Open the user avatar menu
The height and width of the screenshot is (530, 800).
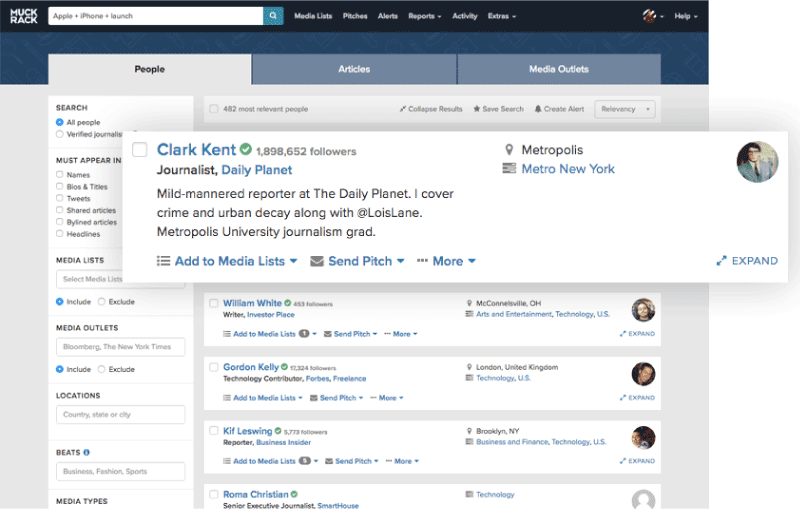[x=653, y=16]
